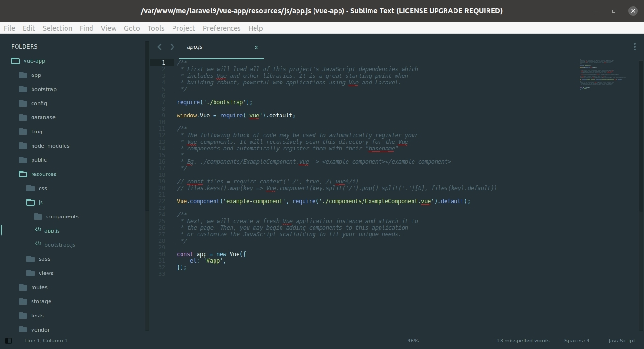Screen dimensions: 644x349
Task: Click the node_modules folder icon
Action: 23,146
